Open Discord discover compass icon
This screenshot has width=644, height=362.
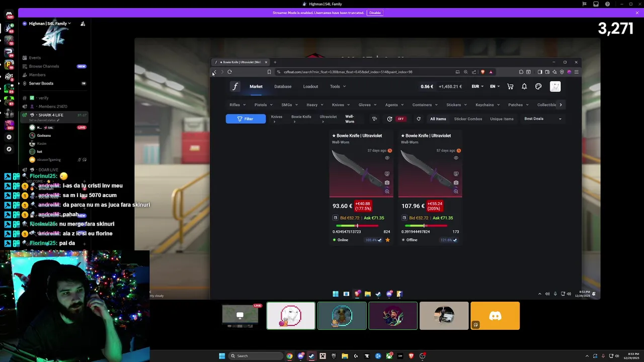[x=9, y=149]
